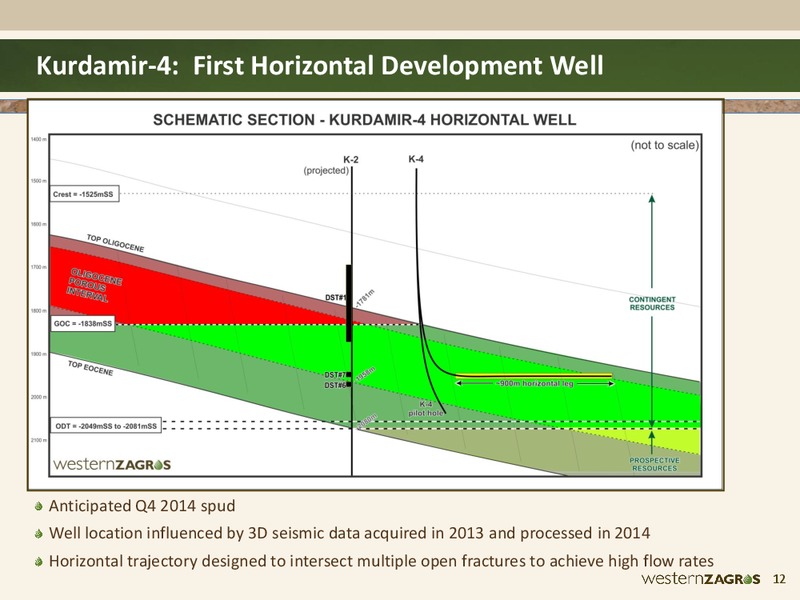Select the schematic section heading text

tap(364, 120)
